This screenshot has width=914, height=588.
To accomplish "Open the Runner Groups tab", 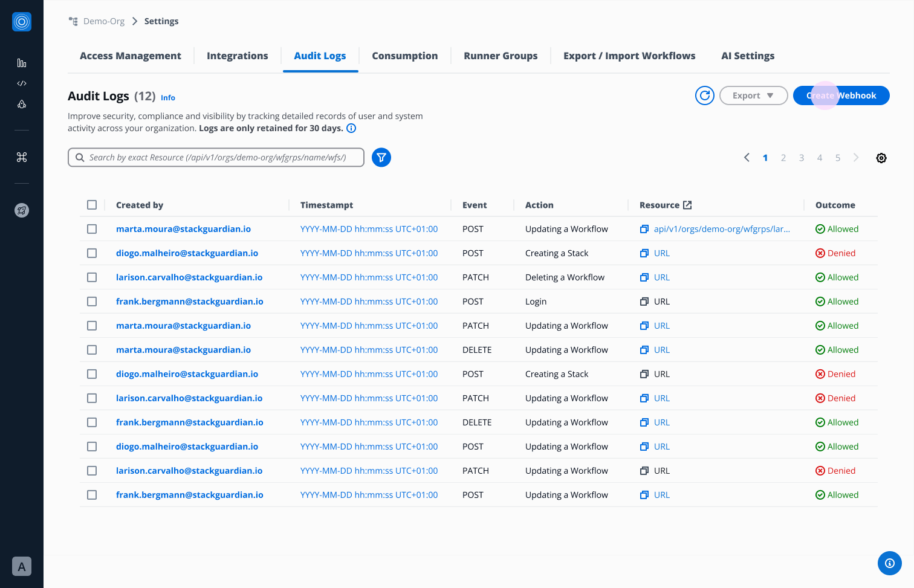I will tap(501, 56).
